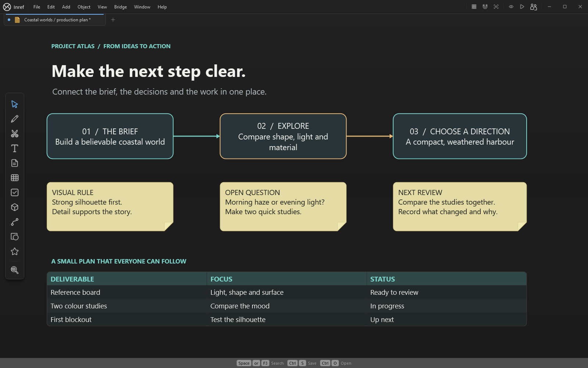Click the fit-to-view frame icon
Screen dimensions: 588x368
tap(496, 7)
